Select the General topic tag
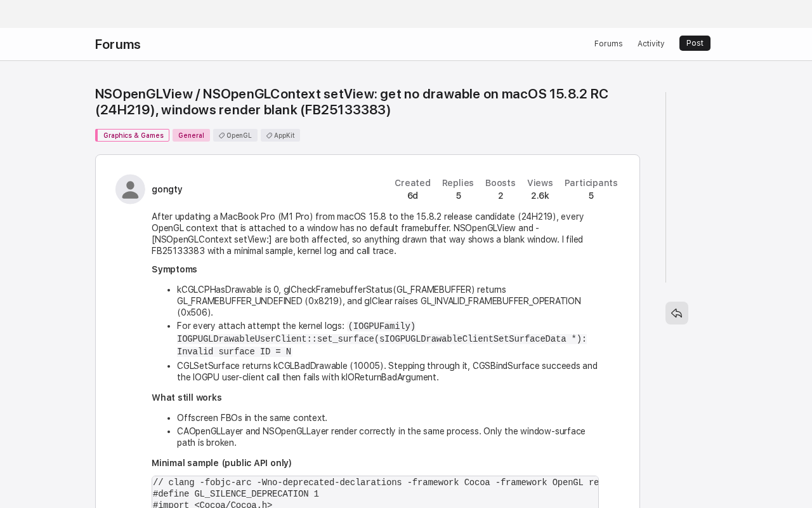812x508 pixels. (191, 135)
